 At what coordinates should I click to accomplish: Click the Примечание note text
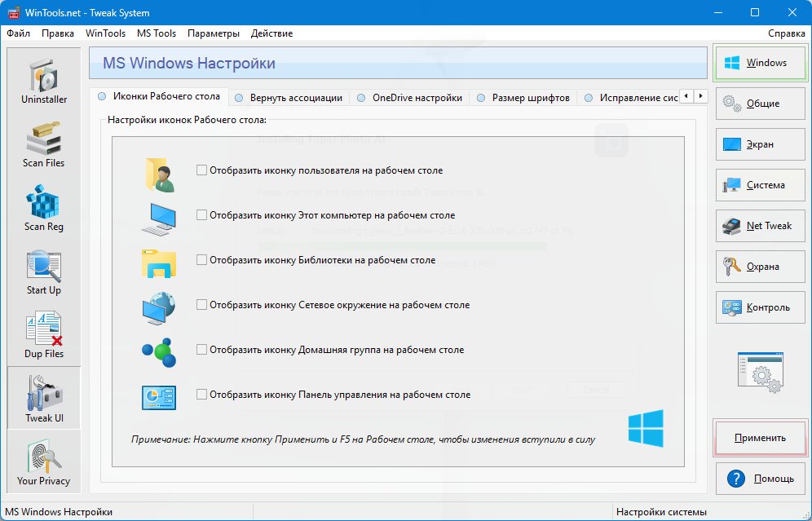(363, 439)
